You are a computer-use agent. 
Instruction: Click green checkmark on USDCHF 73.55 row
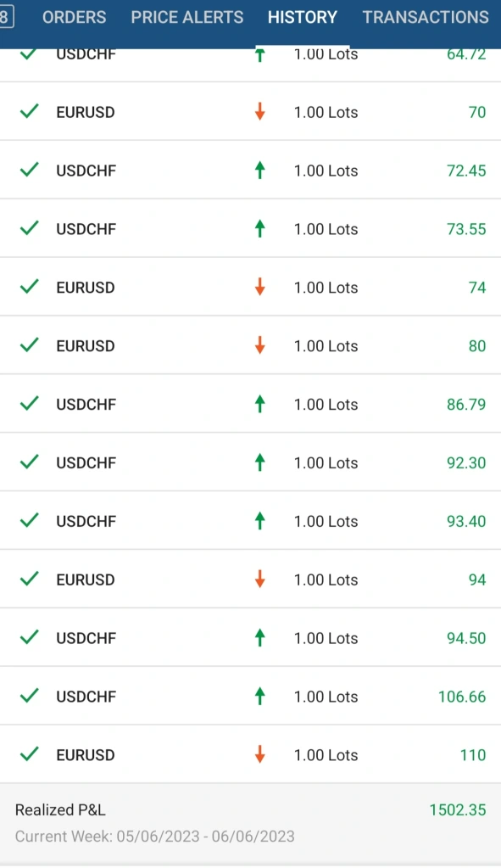coord(30,228)
